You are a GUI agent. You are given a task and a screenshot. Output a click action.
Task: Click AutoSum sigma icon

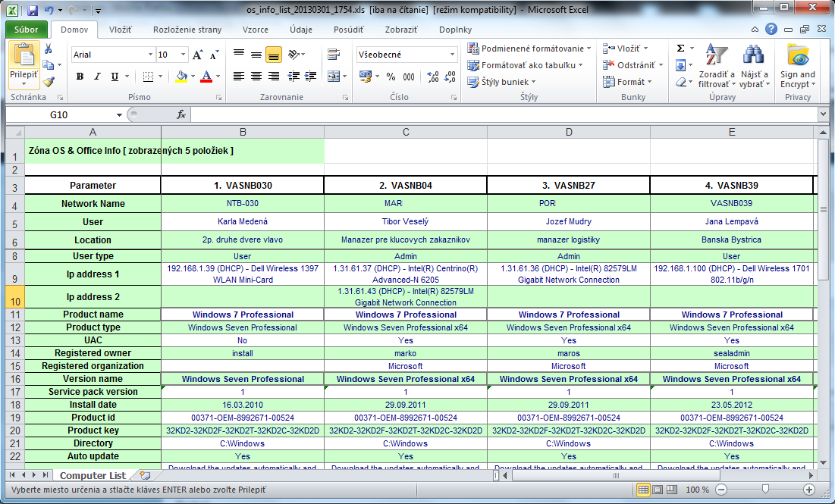coord(680,49)
